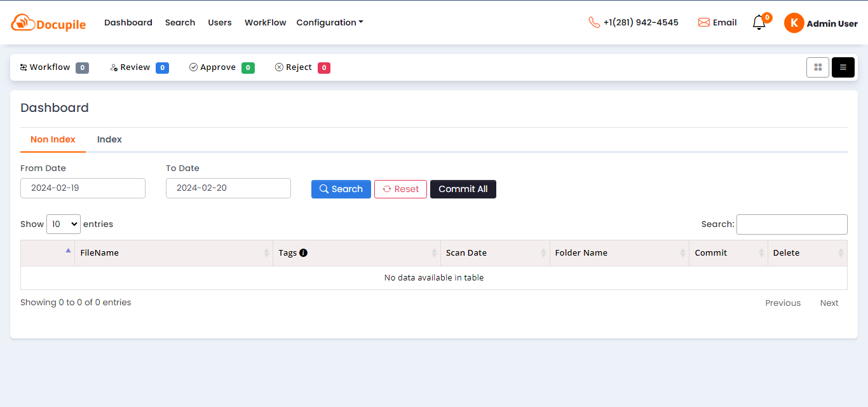The height and width of the screenshot is (407, 868).
Task: Select the Non Index tab
Action: 53,139
